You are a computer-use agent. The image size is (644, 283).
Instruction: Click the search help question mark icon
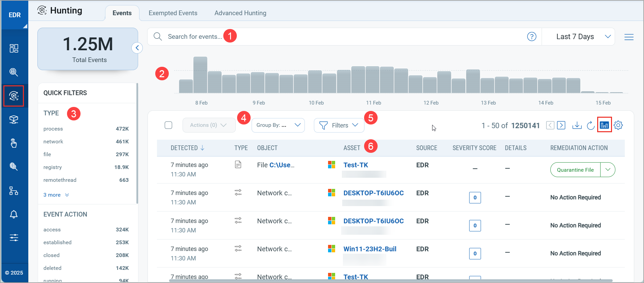click(532, 36)
